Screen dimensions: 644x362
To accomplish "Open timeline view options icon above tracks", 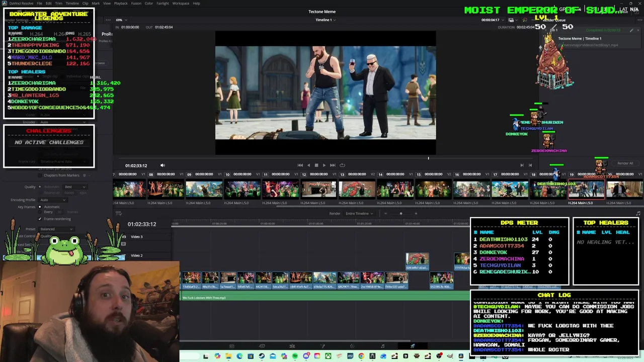I will 118,213.
